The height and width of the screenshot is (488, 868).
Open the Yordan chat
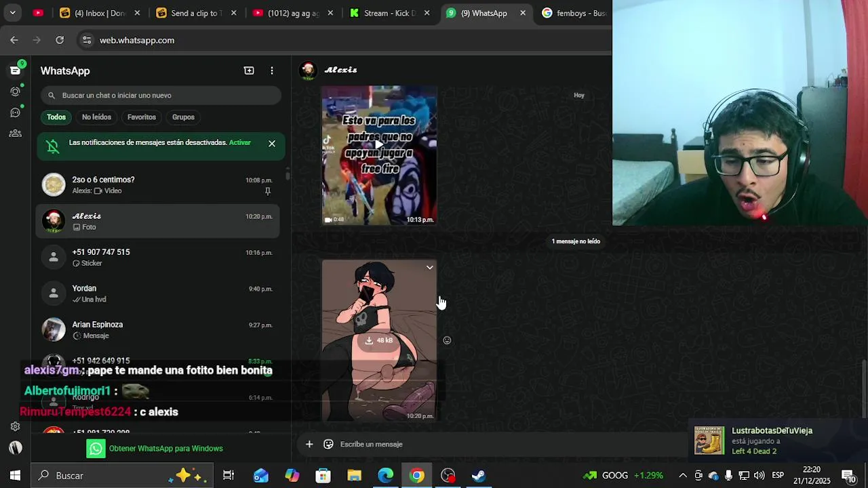coord(158,293)
